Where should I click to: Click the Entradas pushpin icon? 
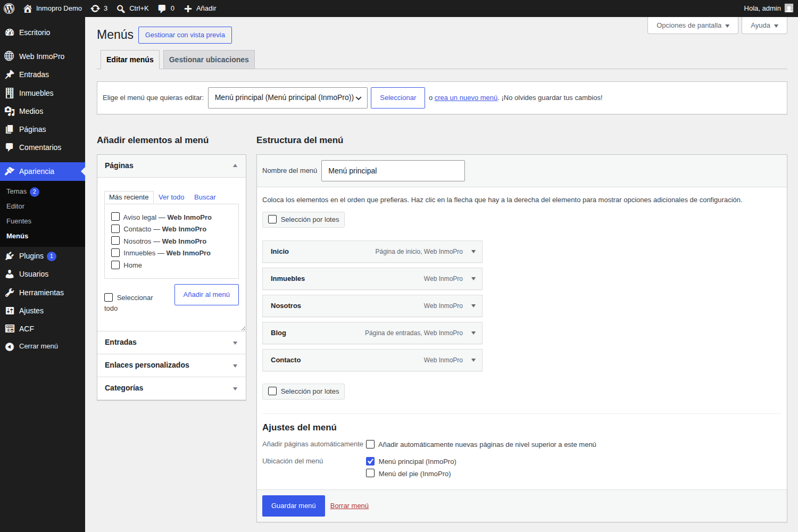(x=10, y=74)
